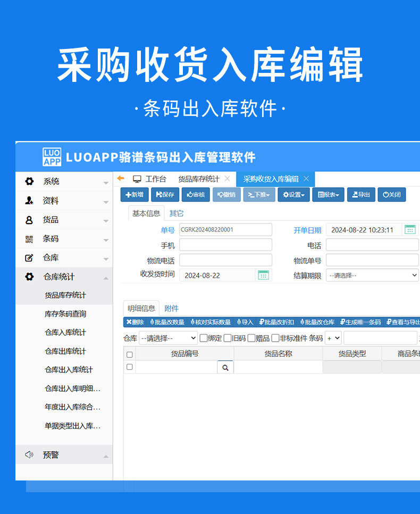
Task: Click the 仓库统计 gear icon in sidebar
Action: (29, 277)
